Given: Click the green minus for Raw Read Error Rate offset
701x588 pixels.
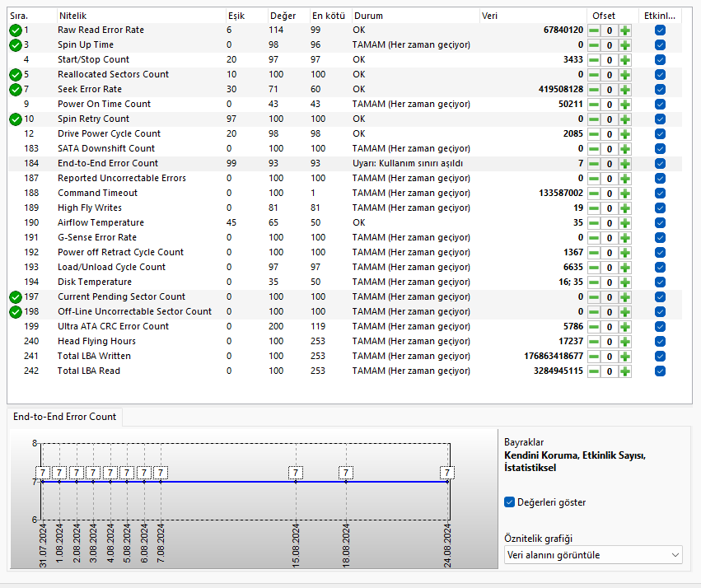Looking at the screenshot, I should click(x=594, y=30).
